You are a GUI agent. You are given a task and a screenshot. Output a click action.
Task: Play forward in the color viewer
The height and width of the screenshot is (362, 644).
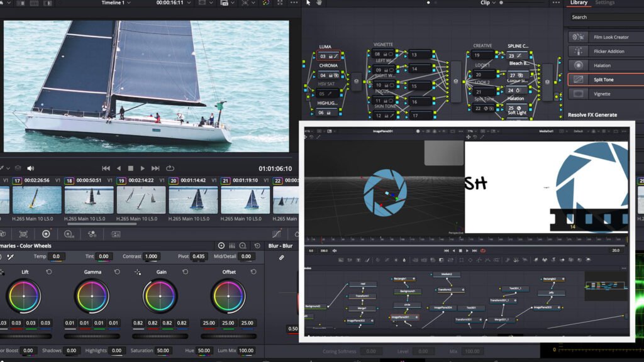point(143,168)
